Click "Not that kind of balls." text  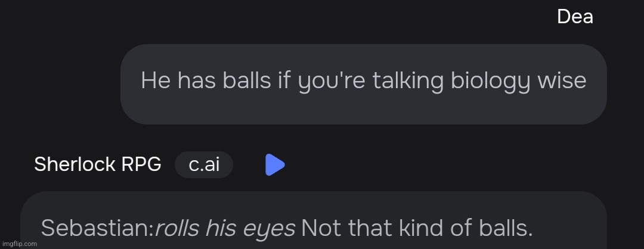click(417, 228)
